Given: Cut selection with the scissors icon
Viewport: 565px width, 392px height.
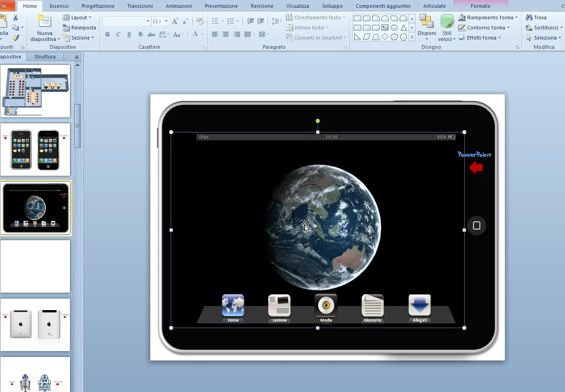Looking at the screenshot, I should [x=15, y=17].
